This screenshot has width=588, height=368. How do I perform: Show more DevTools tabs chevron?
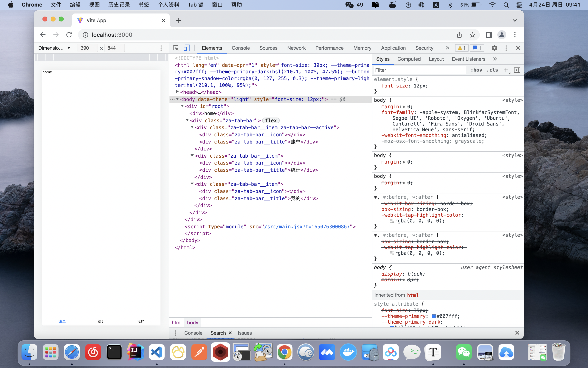[x=448, y=48]
